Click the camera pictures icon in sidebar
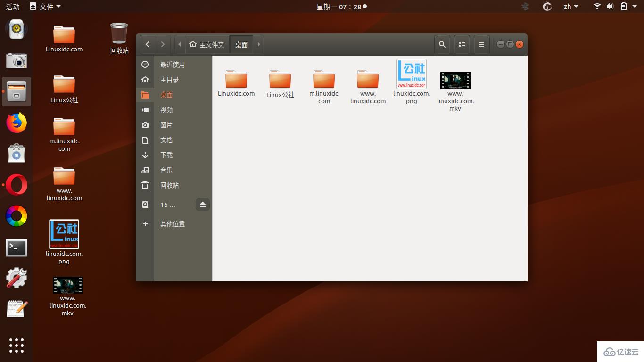The width and height of the screenshot is (644, 362). 145,125
